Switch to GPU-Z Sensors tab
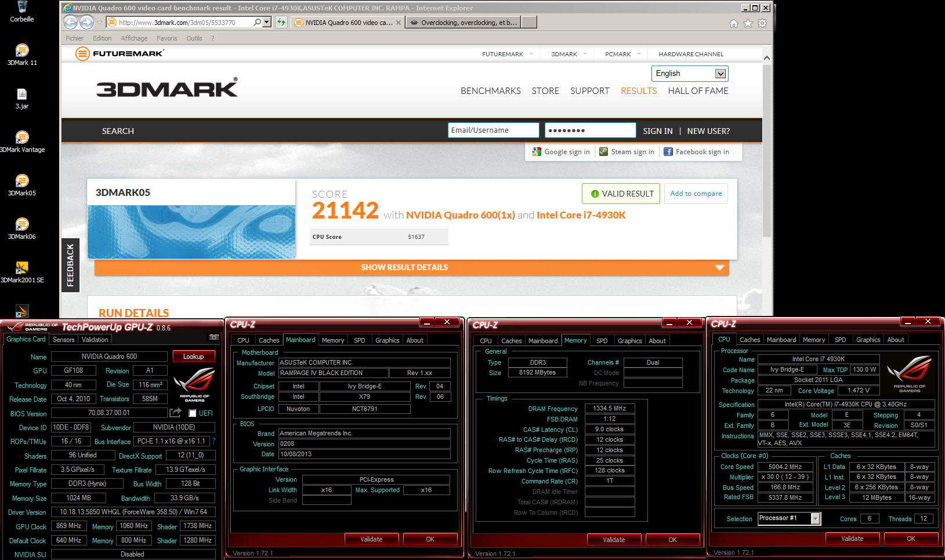945x560 pixels. click(x=63, y=340)
